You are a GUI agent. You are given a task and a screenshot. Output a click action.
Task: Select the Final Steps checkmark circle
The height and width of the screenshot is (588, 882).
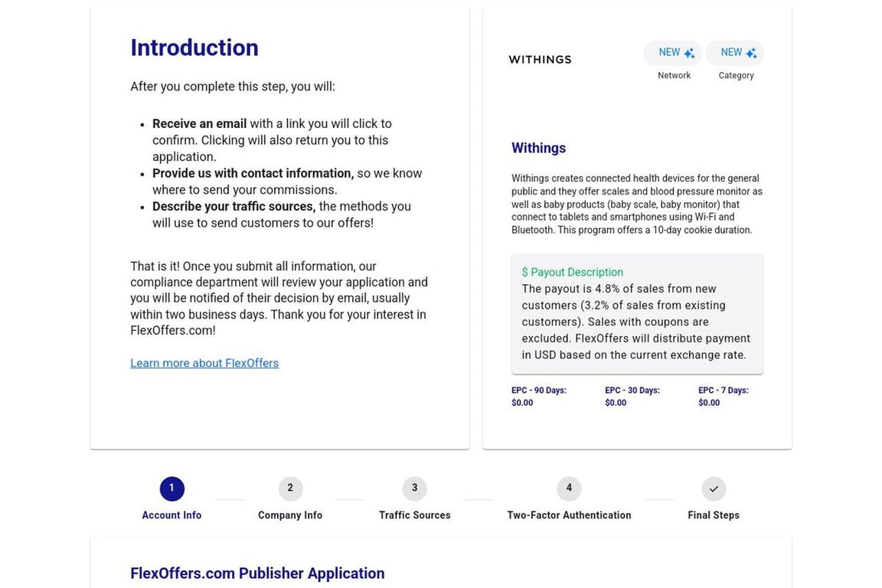pyautogui.click(x=714, y=488)
